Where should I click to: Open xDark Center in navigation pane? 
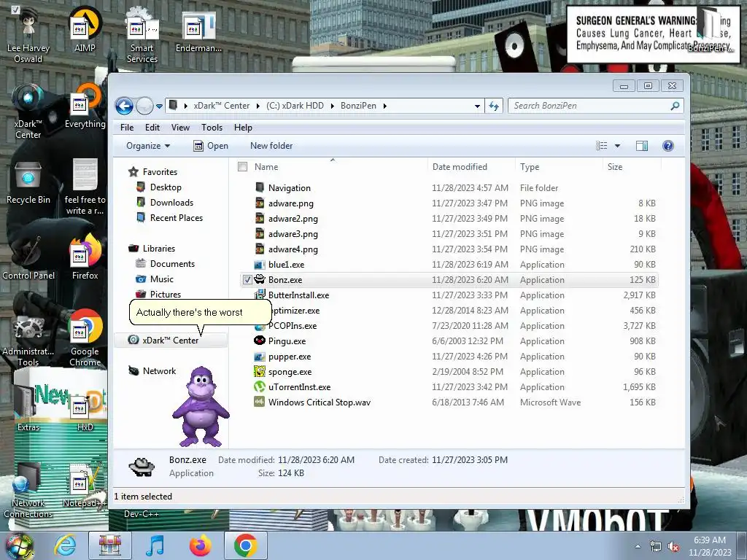point(171,340)
